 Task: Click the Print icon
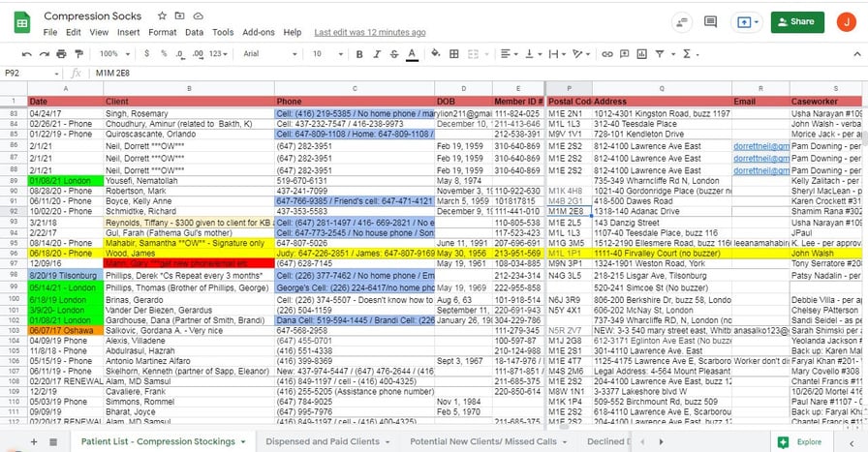tap(58, 54)
